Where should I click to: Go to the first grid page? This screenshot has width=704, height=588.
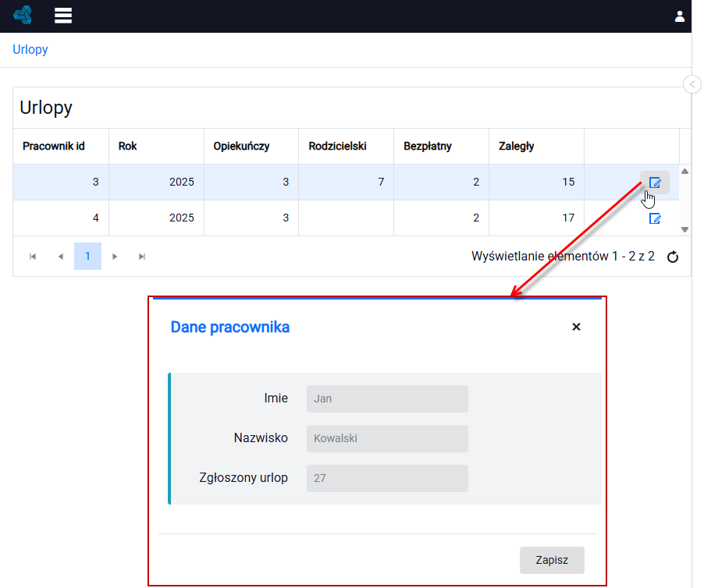[x=33, y=257]
